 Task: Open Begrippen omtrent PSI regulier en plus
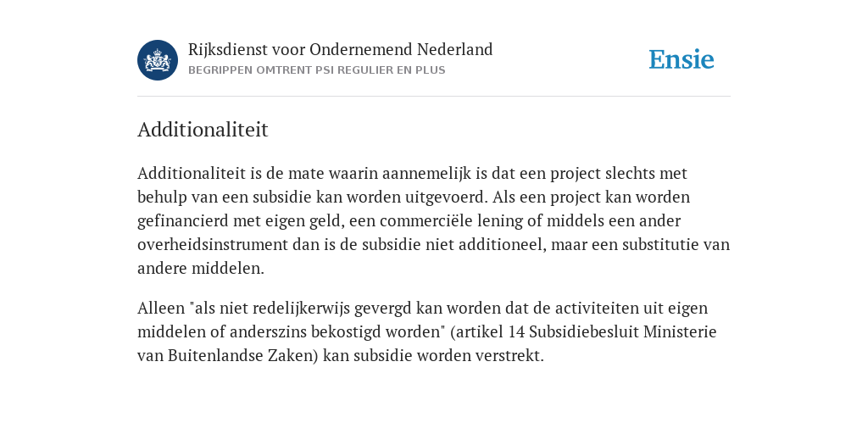[x=317, y=70]
